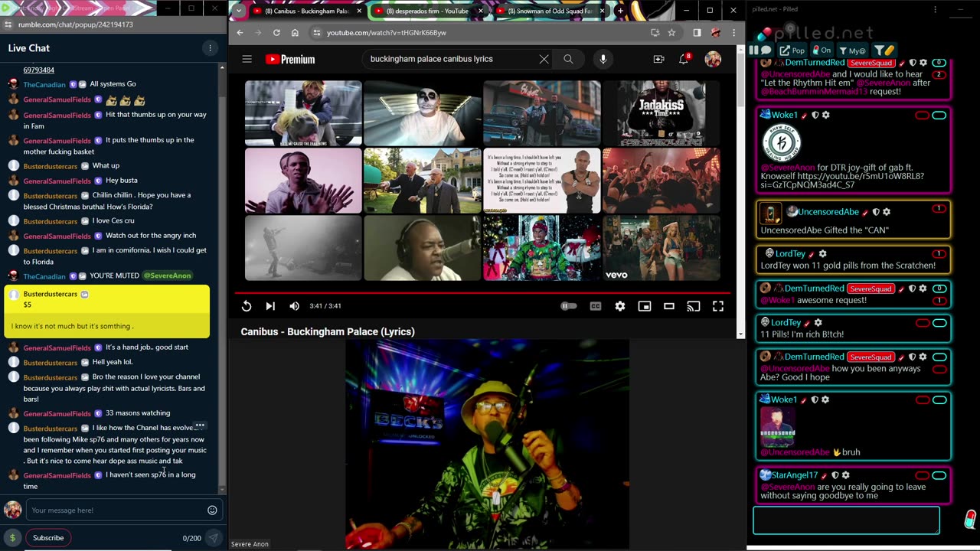This screenshot has width=980, height=551.
Task: Toggle the Pilled 'On' switch
Action: [x=822, y=51]
